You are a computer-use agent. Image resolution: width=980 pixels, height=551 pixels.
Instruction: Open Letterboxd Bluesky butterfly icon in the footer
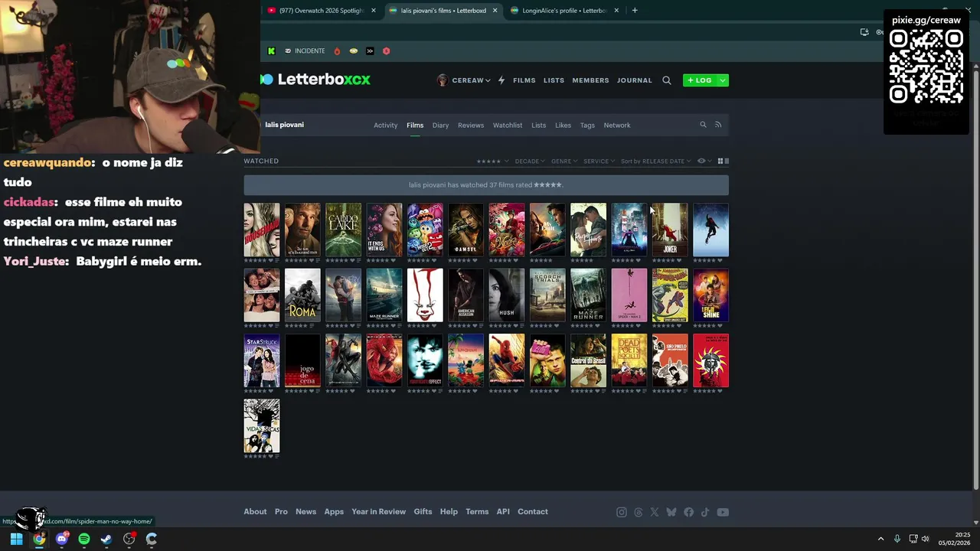[x=671, y=512]
